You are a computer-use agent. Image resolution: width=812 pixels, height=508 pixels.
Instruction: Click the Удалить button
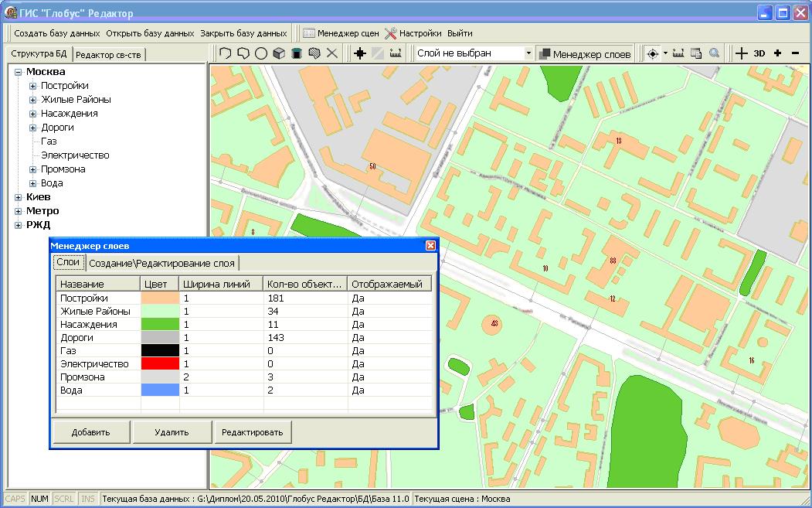pos(172,432)
